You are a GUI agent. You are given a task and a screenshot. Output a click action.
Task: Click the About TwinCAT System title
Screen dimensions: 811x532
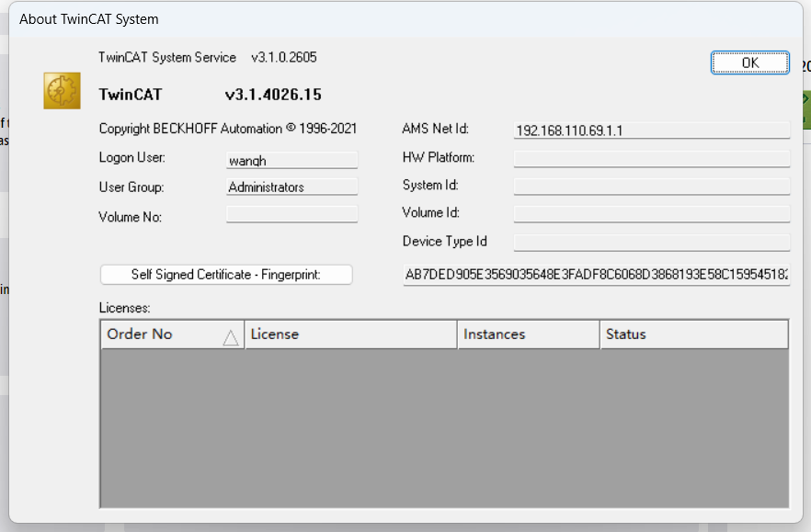(89, 19)
